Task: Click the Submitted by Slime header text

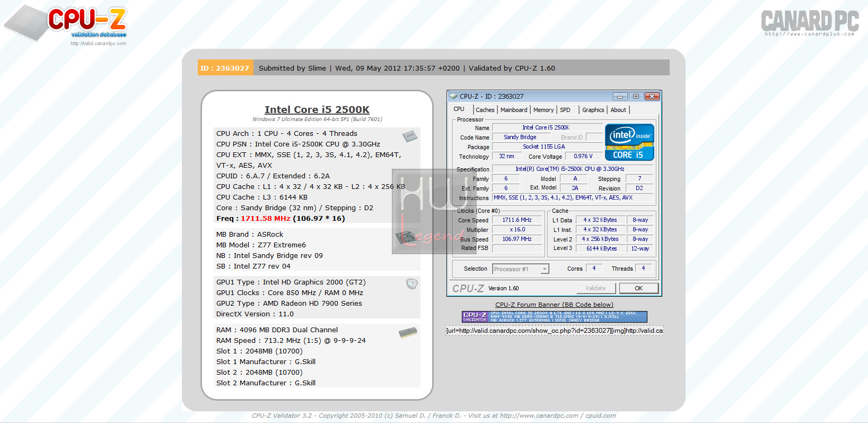Action: point(292,68)
